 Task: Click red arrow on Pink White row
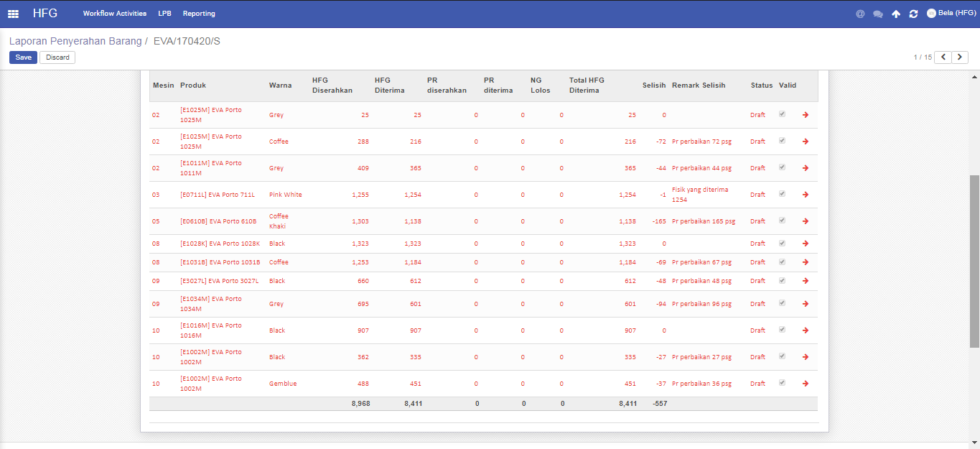point(805,195)
